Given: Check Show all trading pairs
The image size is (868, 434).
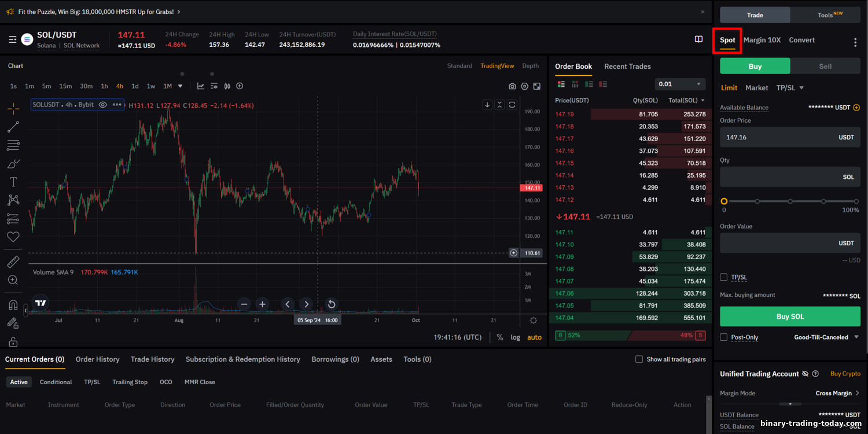Looking at the screenshot, I should click(x=639, y=359).
